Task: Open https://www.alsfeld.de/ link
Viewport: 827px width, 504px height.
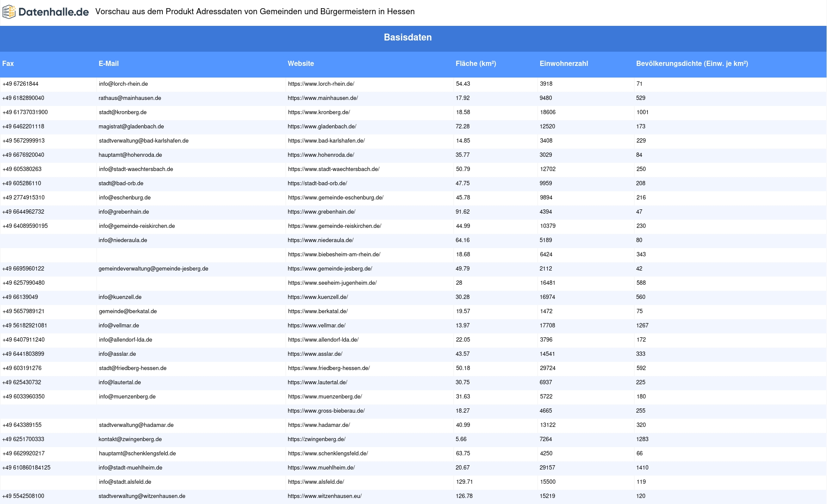Action: tap(316, 482)
